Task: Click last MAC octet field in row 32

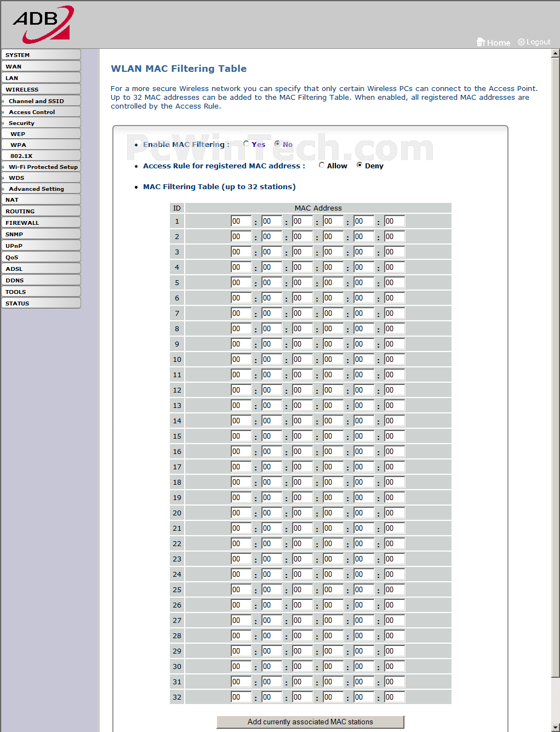Action: 395,697
